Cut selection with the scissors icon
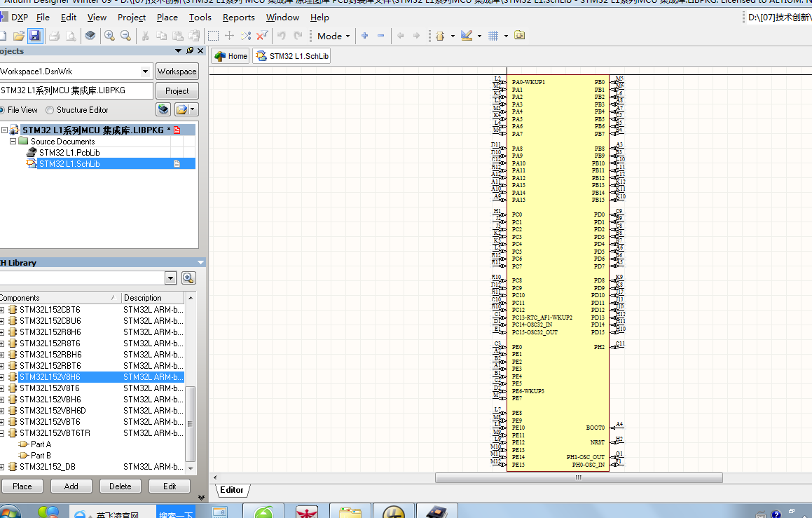 click(x=146, y=36)
